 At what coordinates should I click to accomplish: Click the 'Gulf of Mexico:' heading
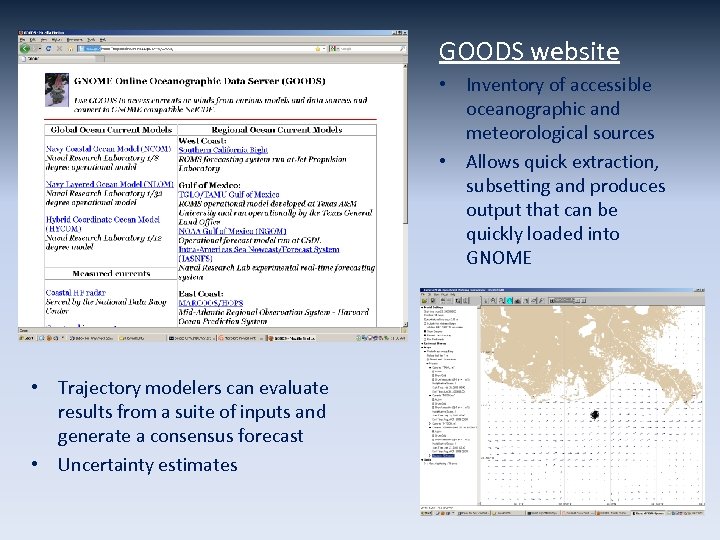[x=209, y=185]
